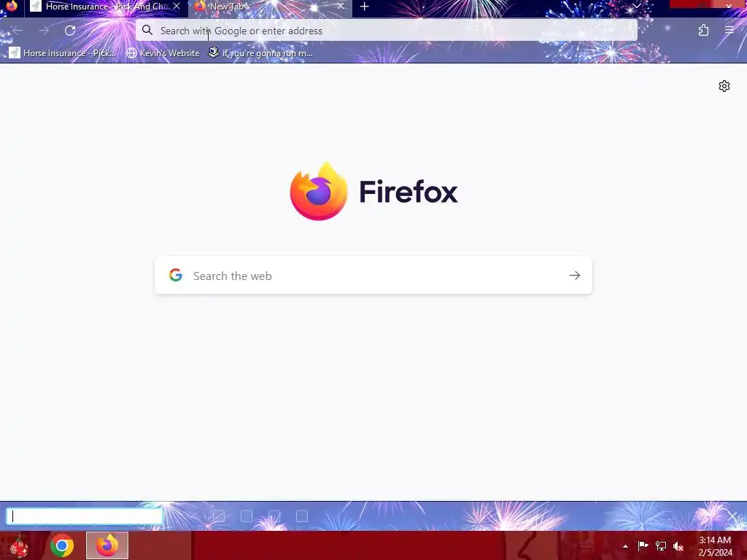The width and height of the screenshot is (747, 560).
Task: Select the New Tab tab
Action: (x=270, y=7)
